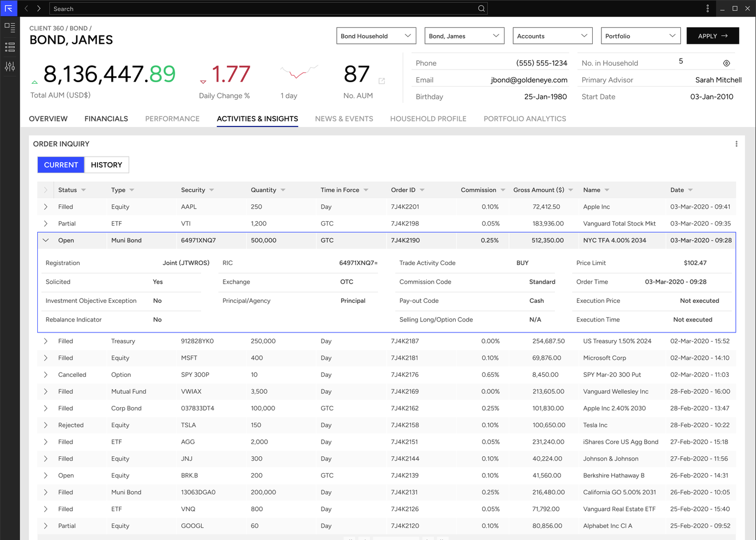
Task: Switch to the OVERVIEW tab
Action: 48,119
